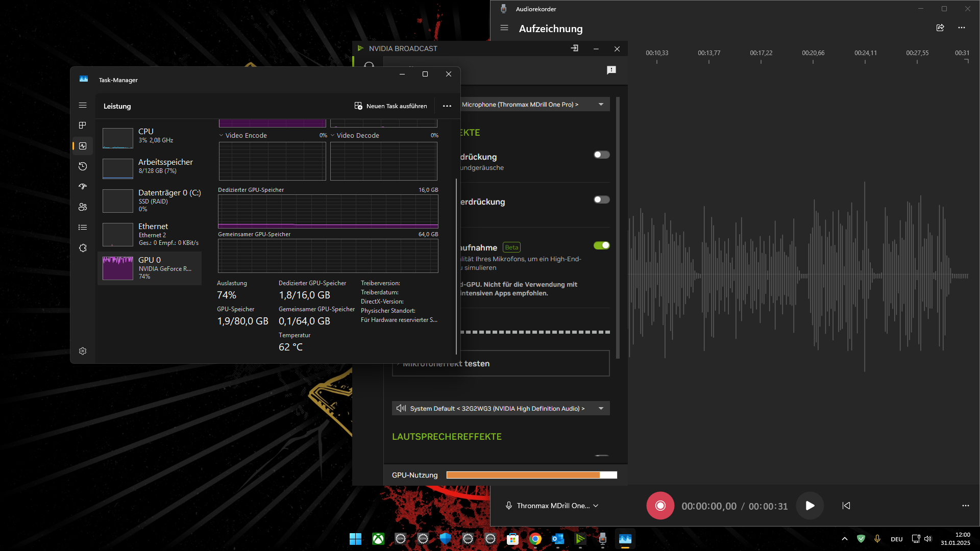Open App history in Task Manager sidebar
980x551 pixels.
coord(83,166)
